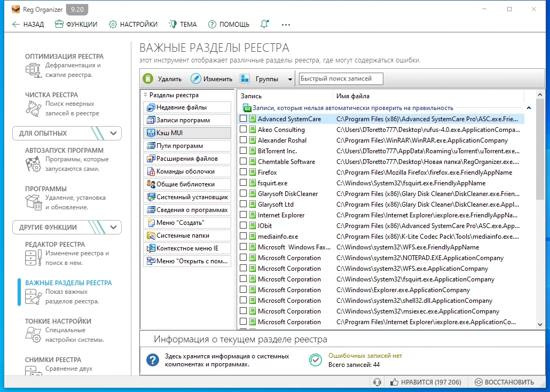Select the Записи программ section
This screenshot has height=392, width=550.
coord(187,120)
